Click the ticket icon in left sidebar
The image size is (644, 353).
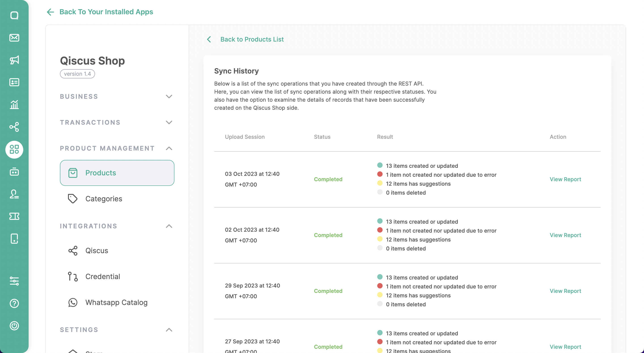[x=14, y=216]
